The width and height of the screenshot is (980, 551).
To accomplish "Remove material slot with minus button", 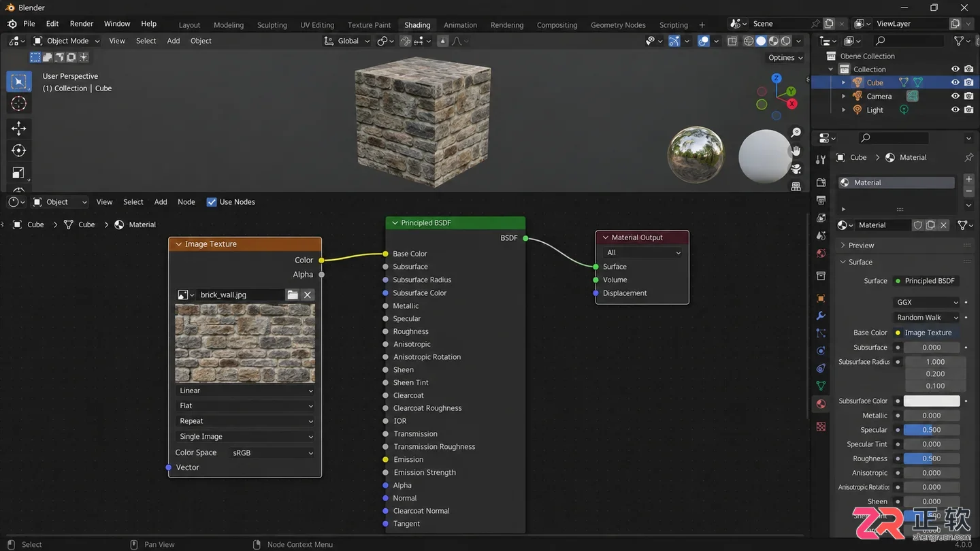I will (968, 192).
